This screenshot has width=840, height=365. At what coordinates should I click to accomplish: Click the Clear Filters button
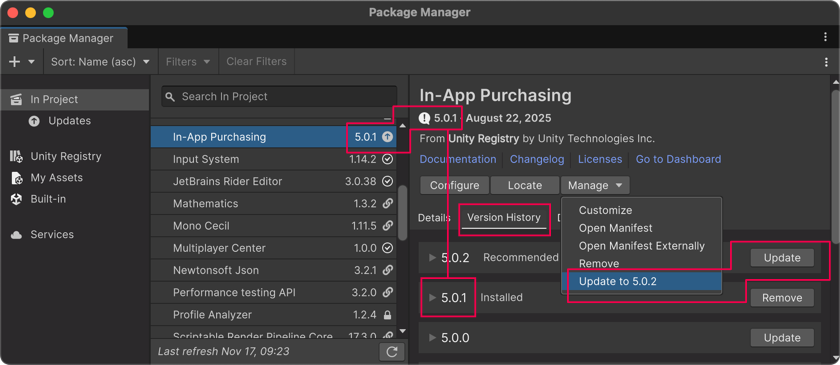(257, 62)
